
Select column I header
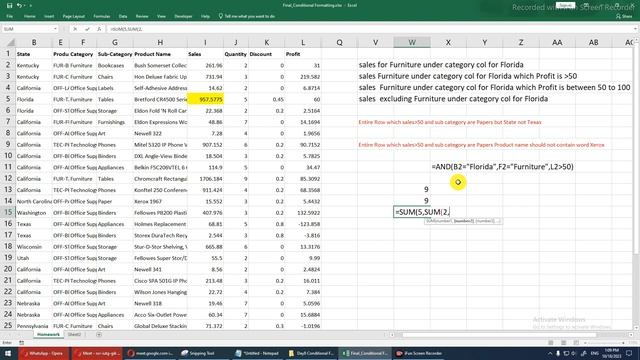(205, 42)
